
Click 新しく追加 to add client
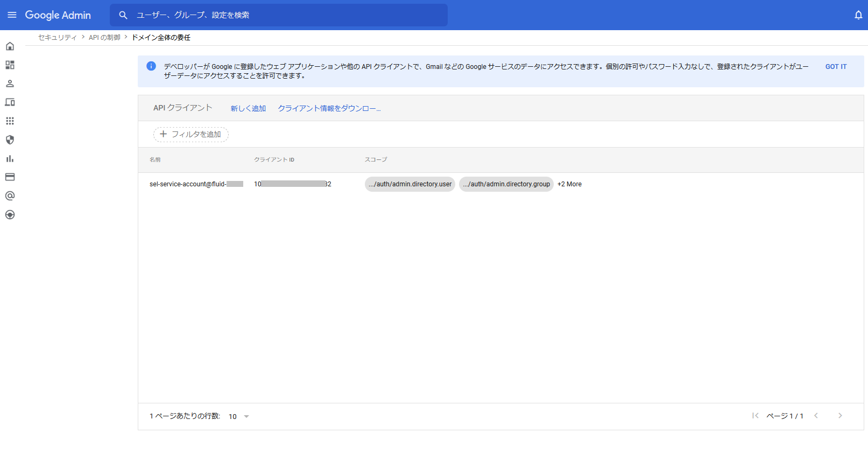tap(248, 108)
